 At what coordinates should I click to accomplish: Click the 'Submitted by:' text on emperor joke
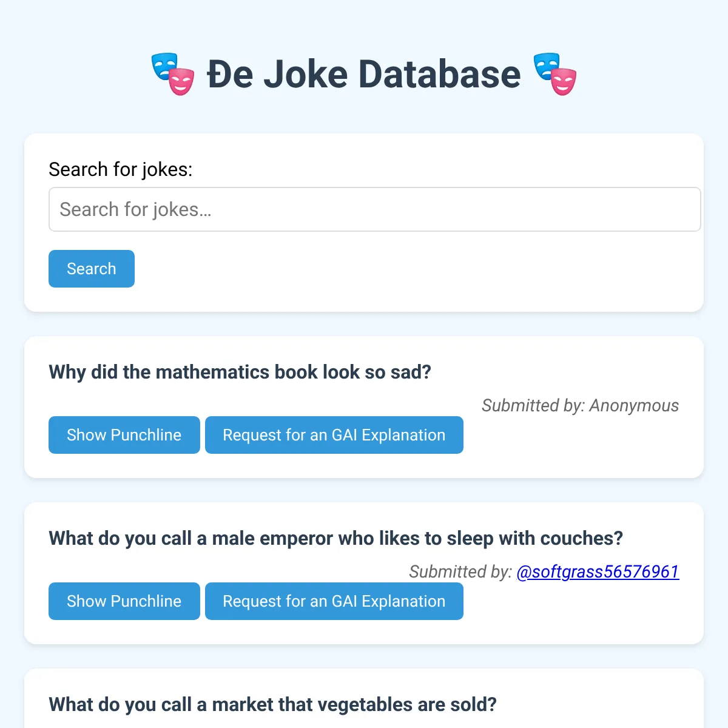pyautogui.click(x=460, y=571)
